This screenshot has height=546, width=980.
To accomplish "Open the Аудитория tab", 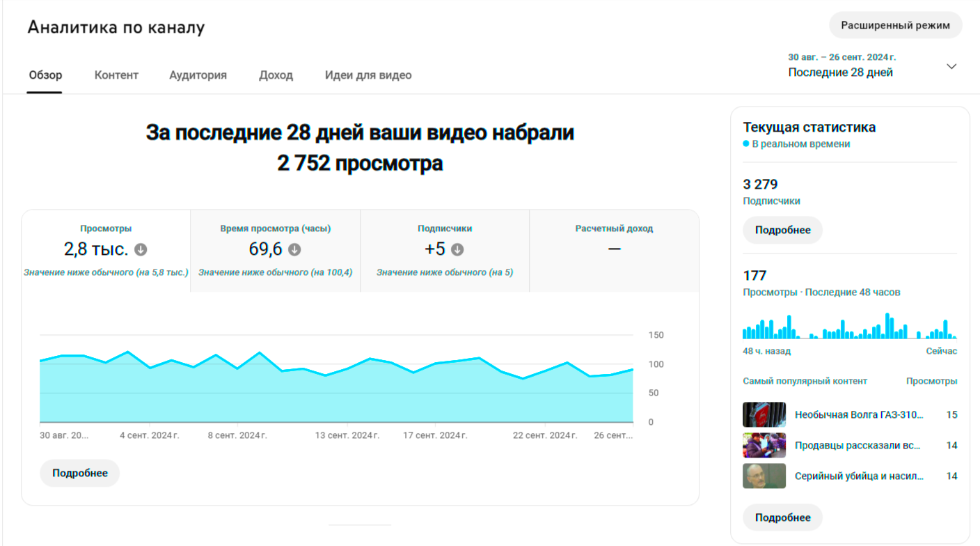I will 198,75.
